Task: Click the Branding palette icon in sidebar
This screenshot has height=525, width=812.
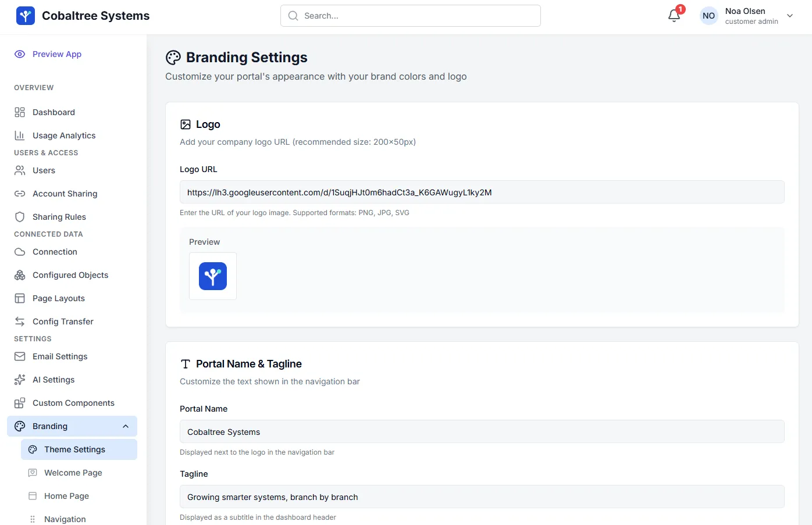Action: 20,426
